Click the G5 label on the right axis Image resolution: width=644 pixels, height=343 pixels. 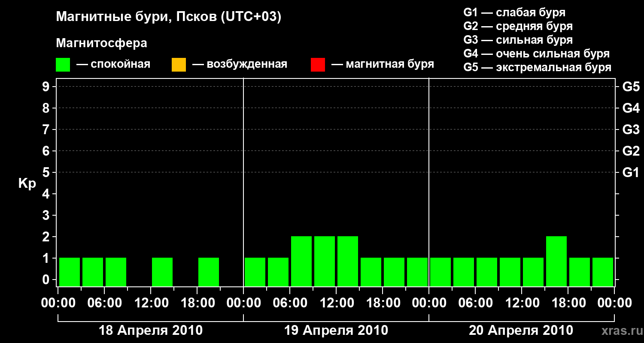click(631, 87)
